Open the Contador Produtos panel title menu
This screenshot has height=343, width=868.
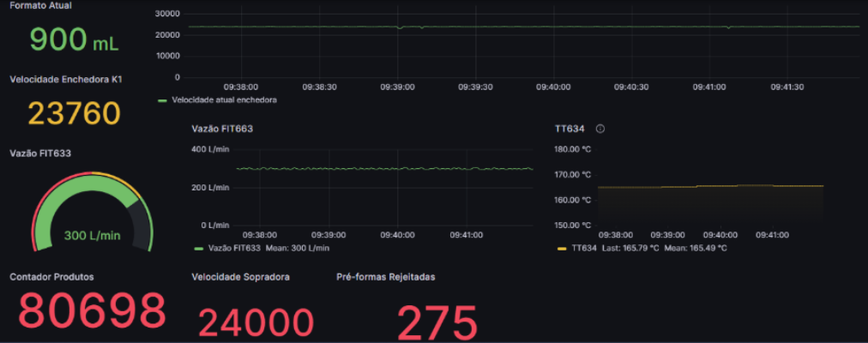(51, 277)
